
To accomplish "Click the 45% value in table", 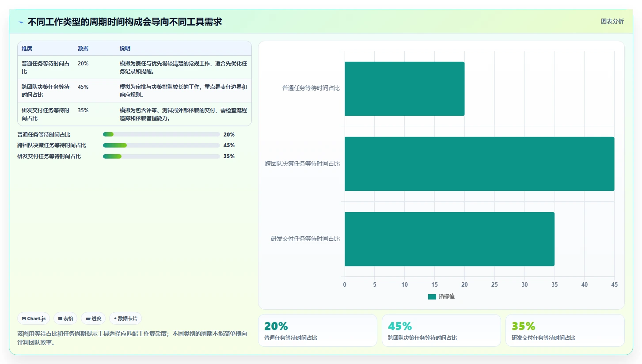I will [x=83, y=87].
